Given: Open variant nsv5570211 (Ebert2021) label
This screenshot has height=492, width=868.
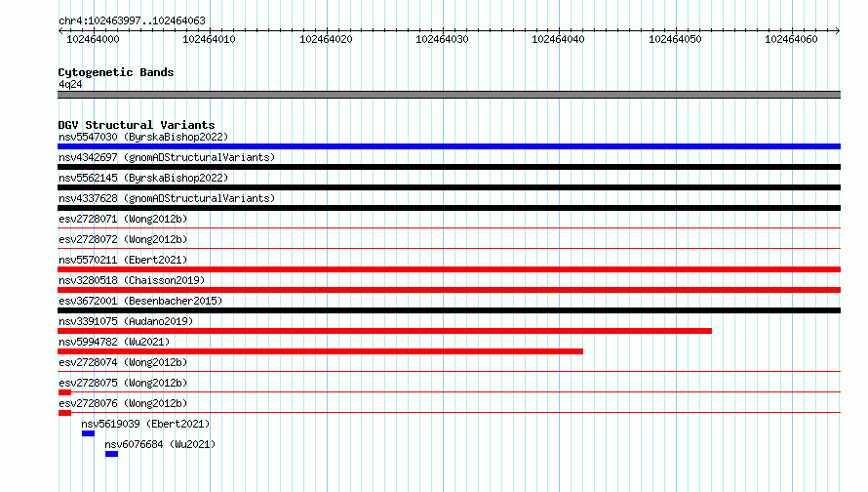Looking at the screenshot, I should pos(123,260).
